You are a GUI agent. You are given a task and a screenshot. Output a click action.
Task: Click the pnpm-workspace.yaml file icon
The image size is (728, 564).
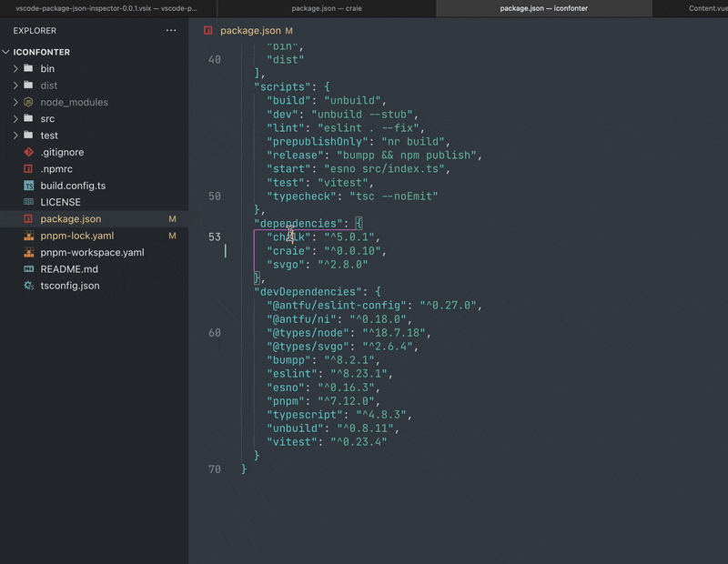pos(28,252)
